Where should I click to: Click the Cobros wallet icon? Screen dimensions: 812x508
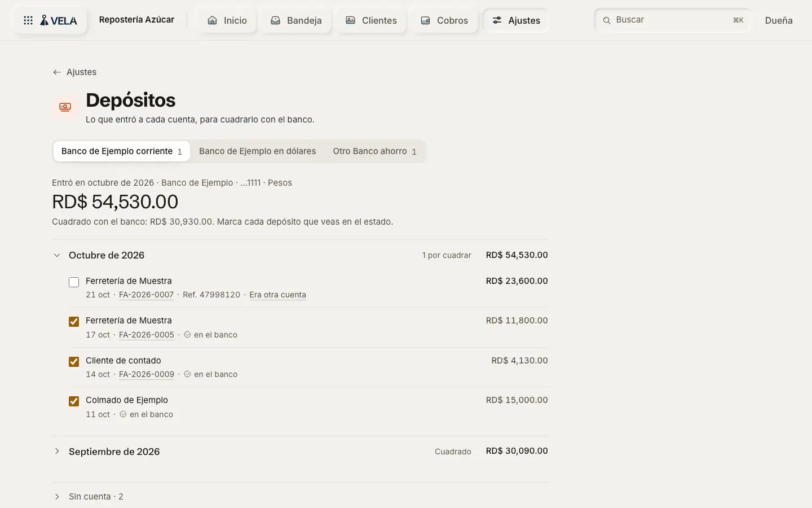[x=425, y=20]
